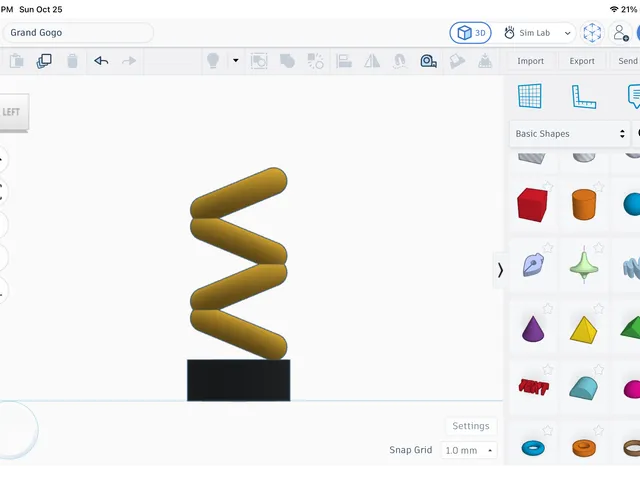This screenshot has height=480, width=640.
Task: Select the Ruler L-shaped tool
Action: 584,97
